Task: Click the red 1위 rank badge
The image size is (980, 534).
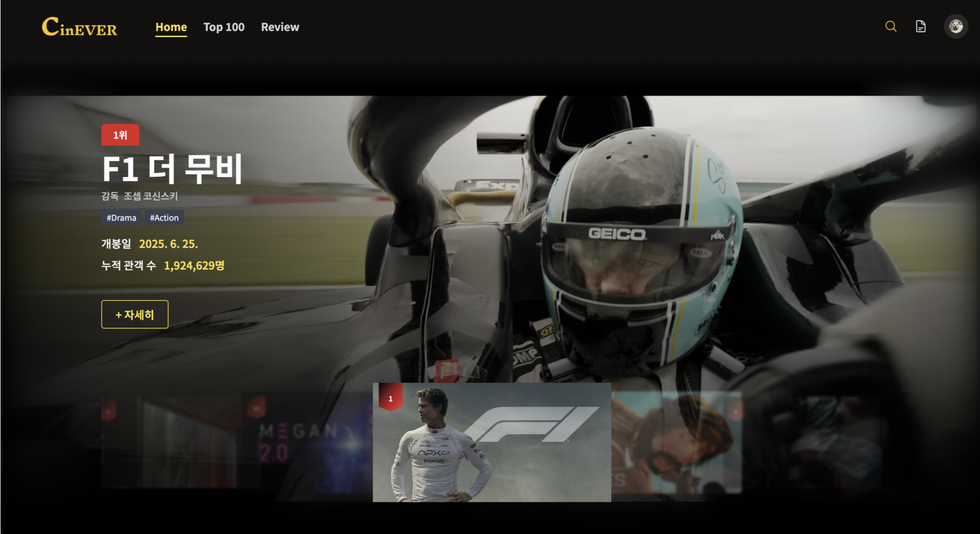Action: pyautogui.click(x=120, y=135)
